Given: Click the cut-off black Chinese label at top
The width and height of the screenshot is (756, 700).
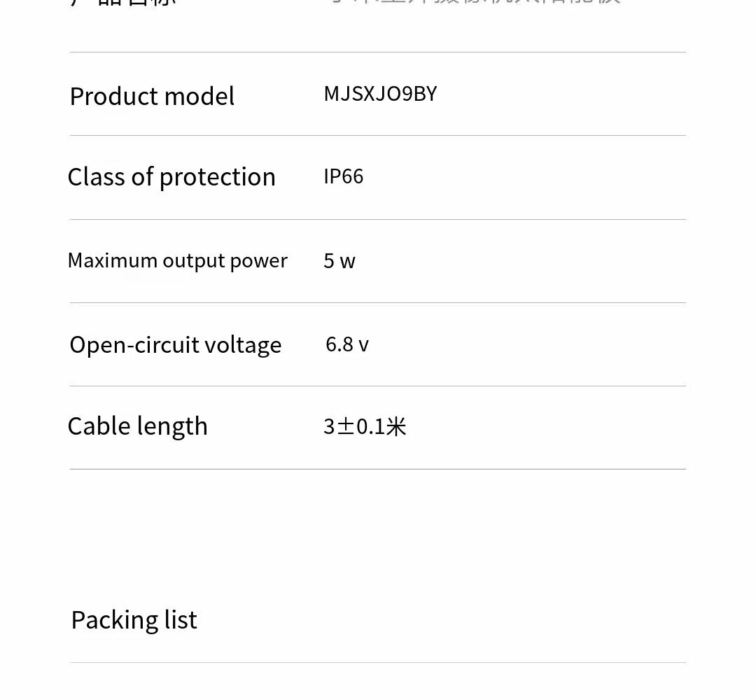Looking at the screenshot, I should point(122,2).
